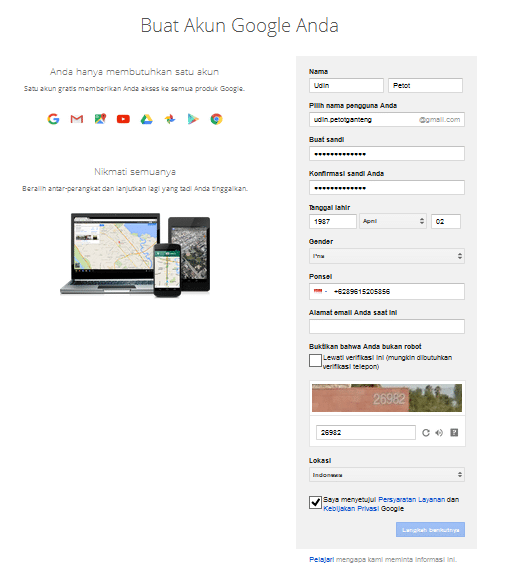Click the first name field containing Udin

point(346,86)
